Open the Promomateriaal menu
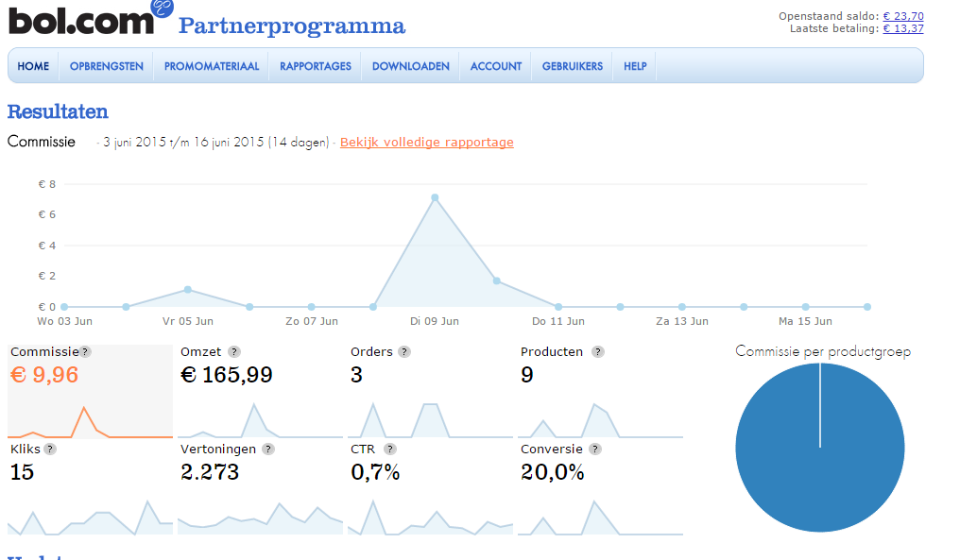 [212, 66]
